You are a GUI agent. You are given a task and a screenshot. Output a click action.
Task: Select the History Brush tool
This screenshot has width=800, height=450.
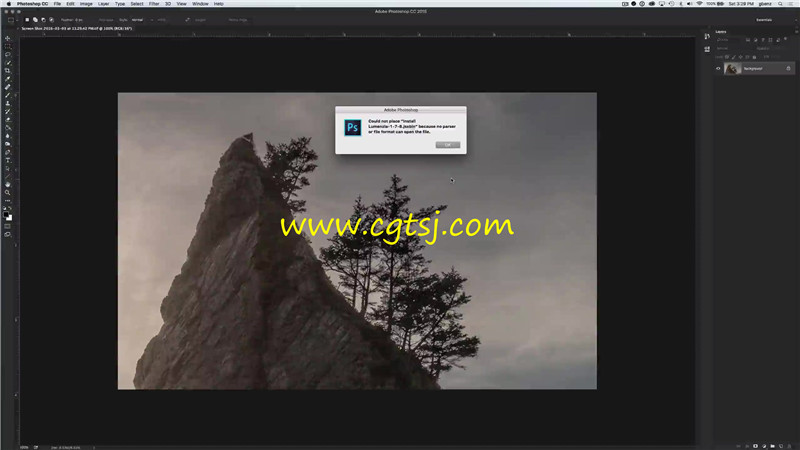click(8, 111)
